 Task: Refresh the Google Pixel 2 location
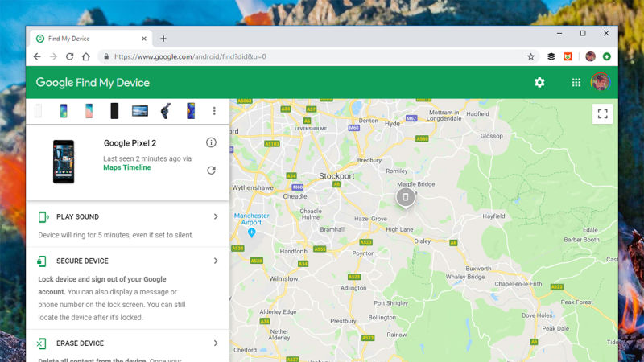click(211, 171)
